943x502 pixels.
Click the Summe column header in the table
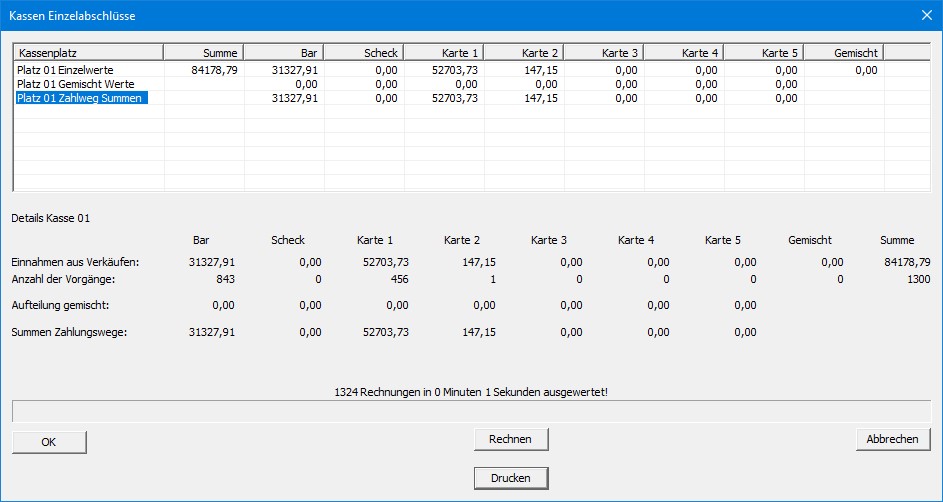[x=204, y=53]
